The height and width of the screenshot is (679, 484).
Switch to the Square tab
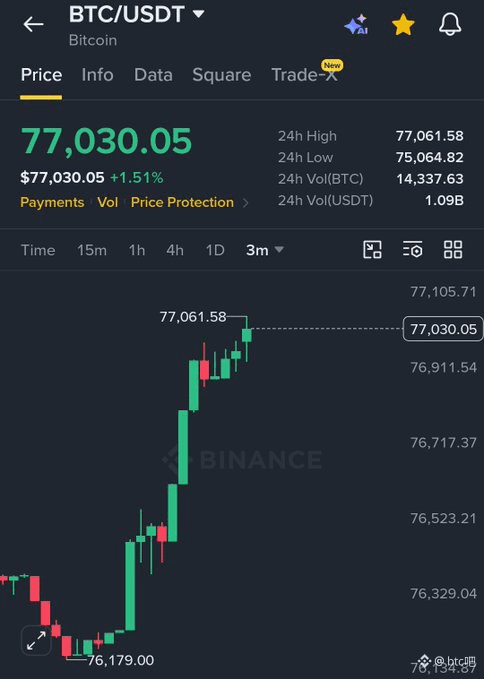pyautogui.click(x=222, y=74)
